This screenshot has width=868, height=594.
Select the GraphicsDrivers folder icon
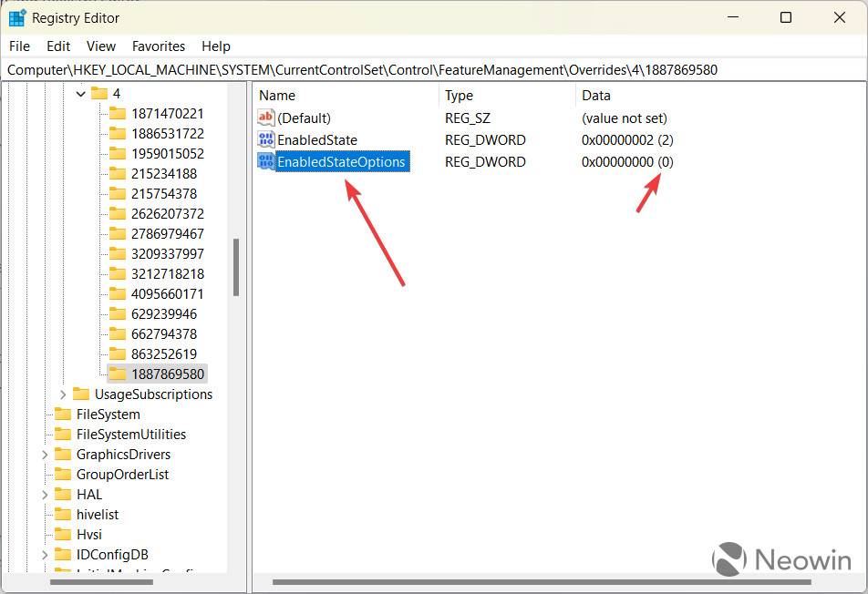click(x=63, y=454)
